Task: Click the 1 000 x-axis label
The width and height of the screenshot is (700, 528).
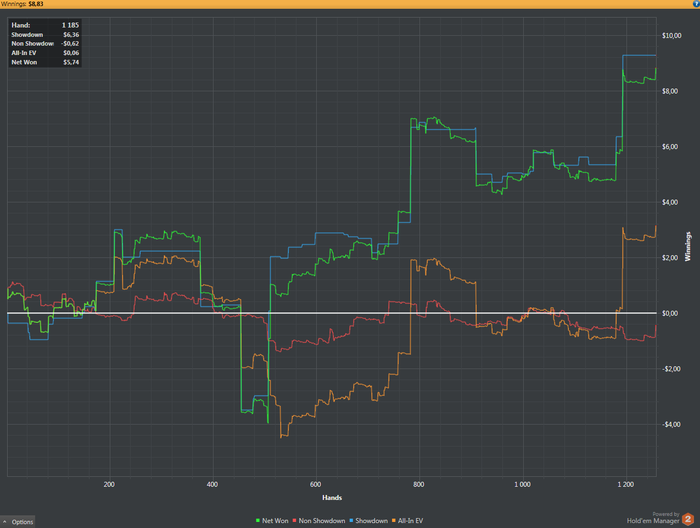Action: point(522,485)
